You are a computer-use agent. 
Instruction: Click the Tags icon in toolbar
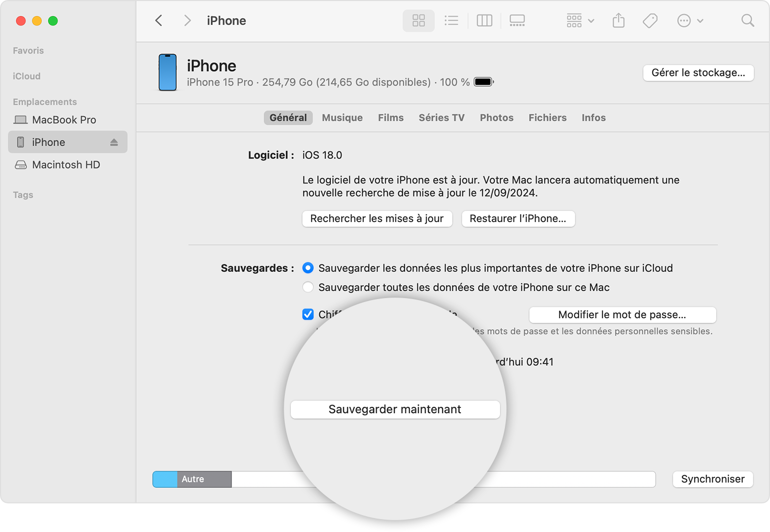(x=650, y=21)
